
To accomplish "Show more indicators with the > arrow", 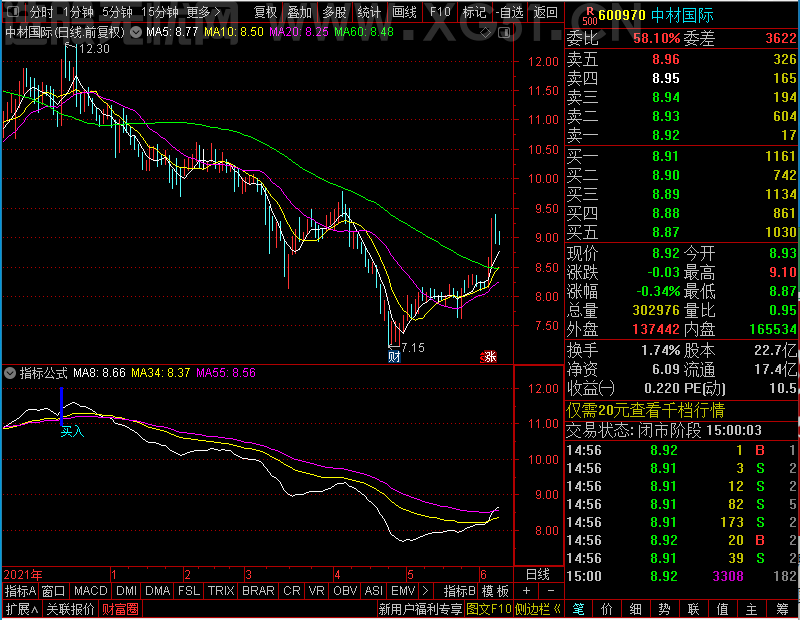I will click(x=426, y=591).
